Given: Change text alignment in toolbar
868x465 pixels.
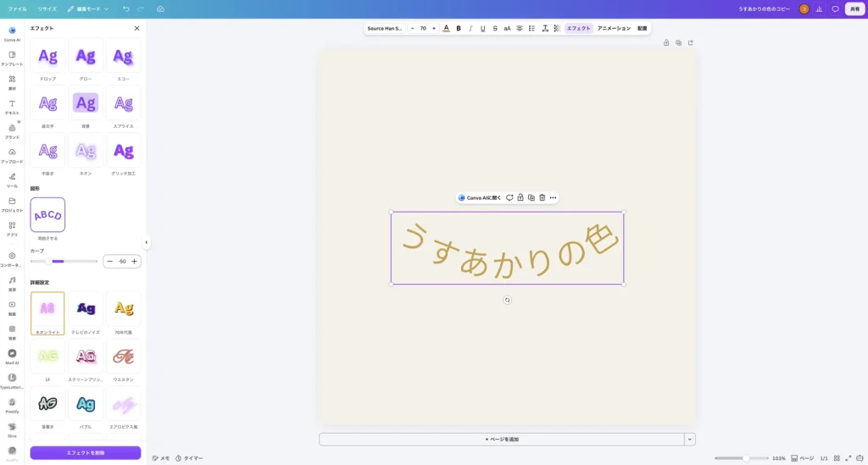Looking at the screenshot, I should click(520, 28).
